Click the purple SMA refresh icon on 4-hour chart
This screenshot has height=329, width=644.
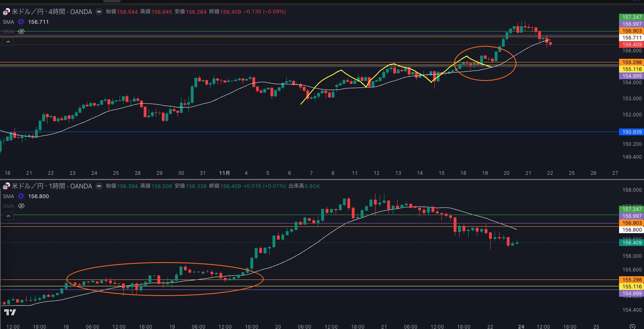coord(21,22)
